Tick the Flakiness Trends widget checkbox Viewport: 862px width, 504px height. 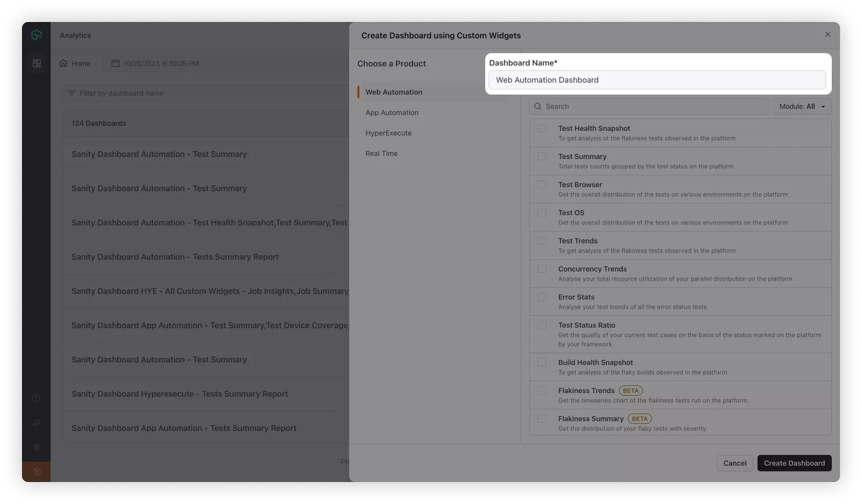(542, 391)
